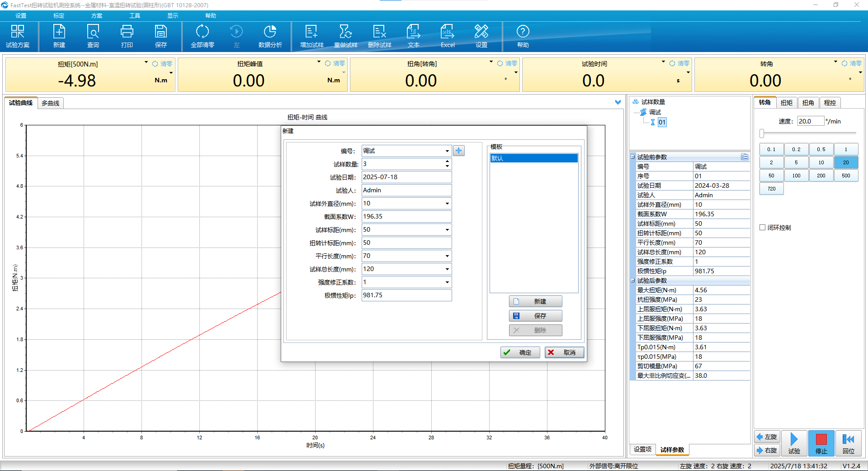Click the 数据分析 data analysis icon
Viewport: 868px width, 471px height.
point(270,36)
